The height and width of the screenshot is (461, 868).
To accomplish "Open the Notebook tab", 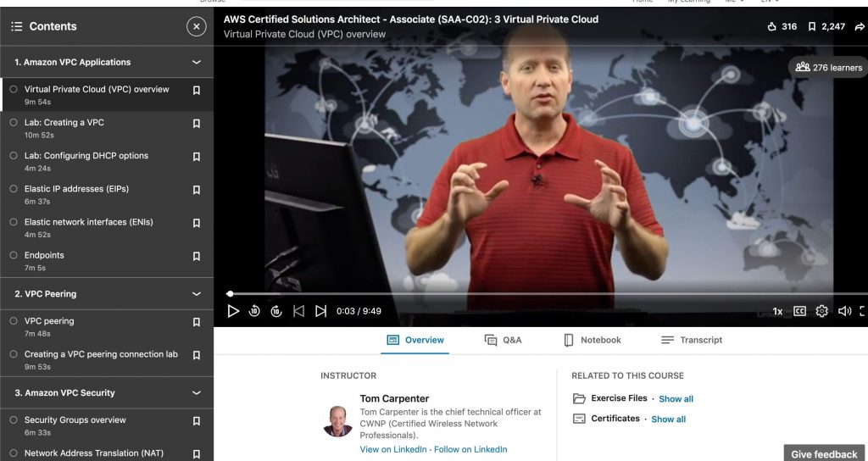I will tap(593, 340).
